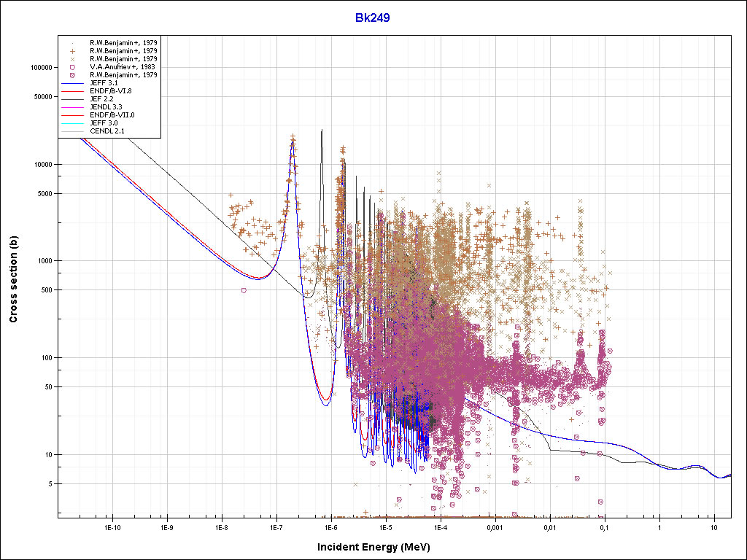
Task: Select the CENDL 2.1 legend label
Action: 106,131
